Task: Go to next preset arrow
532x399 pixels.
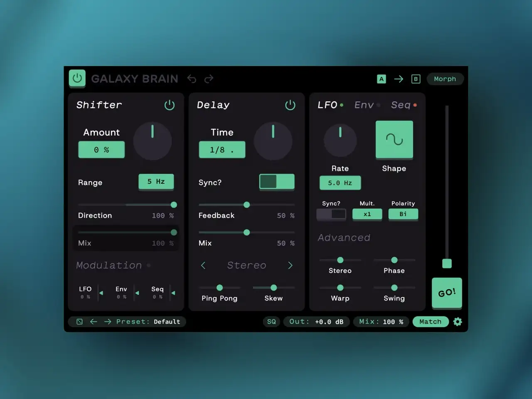Action: coord(108,322)
